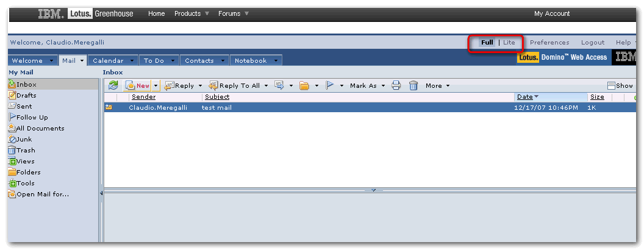
Task: Open the Forums menu
Action: (x=234, y=13)
